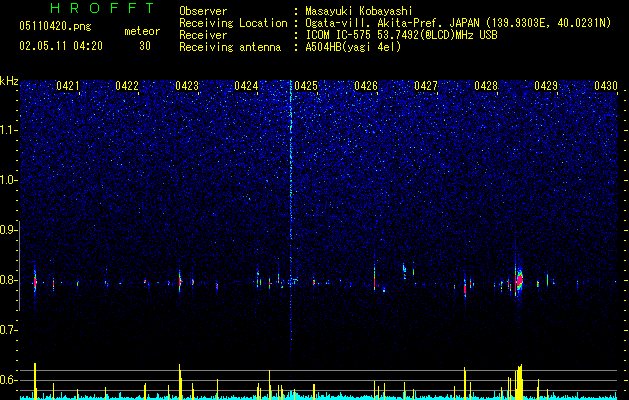Screen dimensions: 629x400
Task: Select the filename 05110420.png
Action: pyautogui.click(x=55, y=26)
